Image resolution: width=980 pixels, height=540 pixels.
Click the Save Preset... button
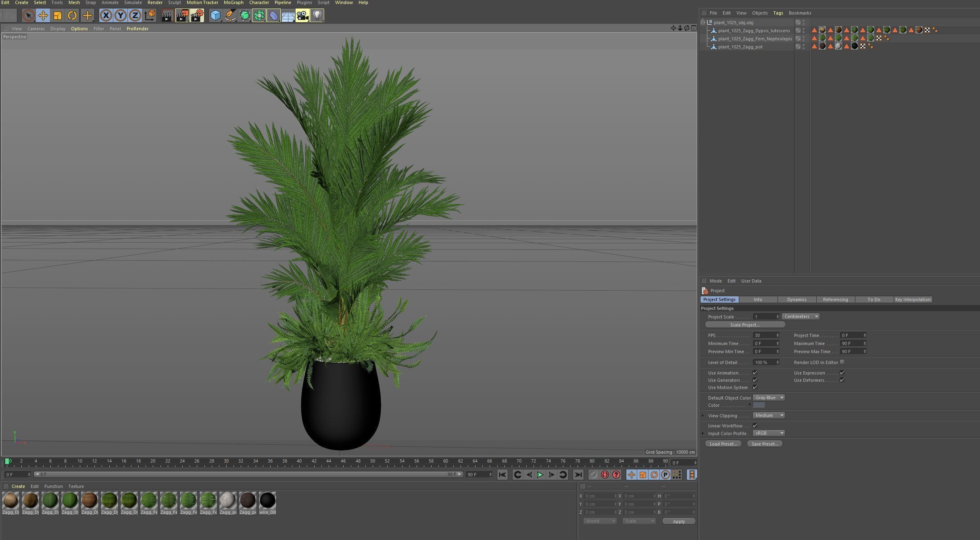point(765,444)
